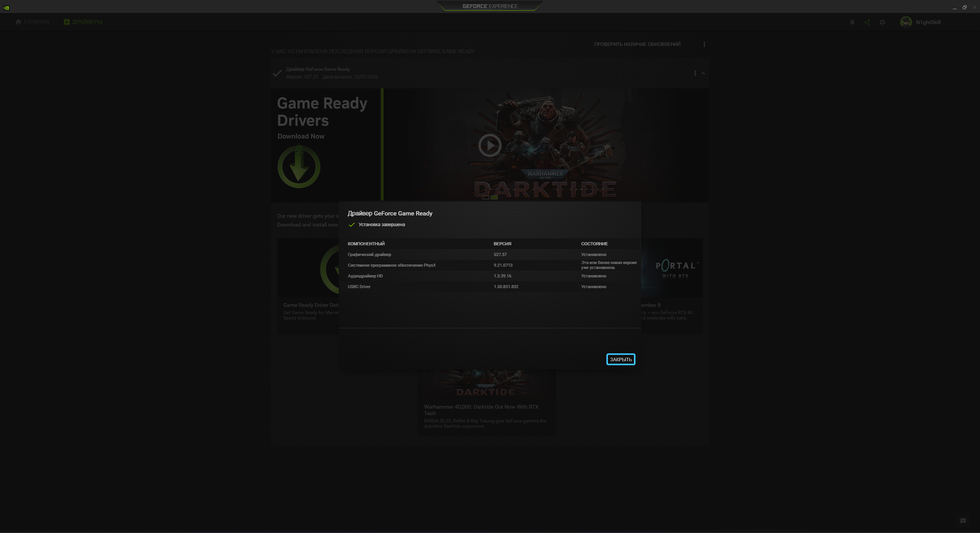Select the second banner carousel indicator
980x533 pixels.
coord(494,197)
